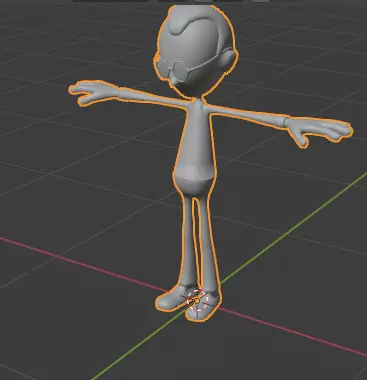Click the round glasses on the character's face
The image size is (367, 380).
pos(173,69)
